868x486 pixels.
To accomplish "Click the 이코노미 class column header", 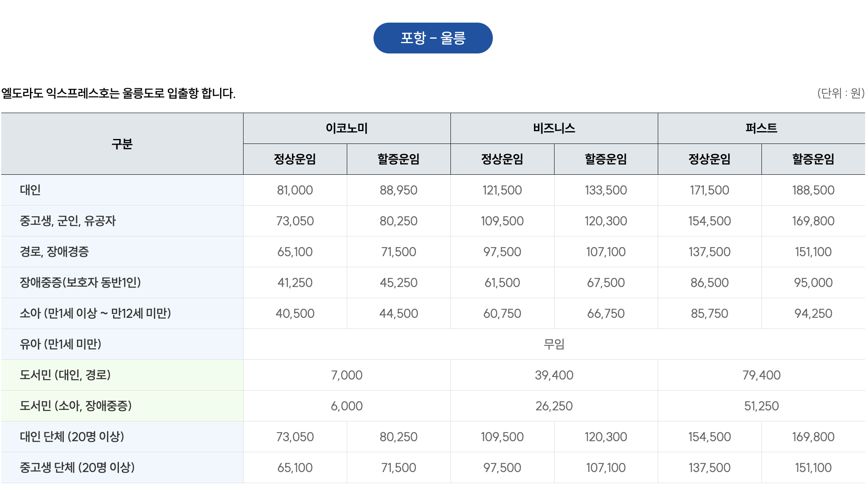I will point(347,127).
